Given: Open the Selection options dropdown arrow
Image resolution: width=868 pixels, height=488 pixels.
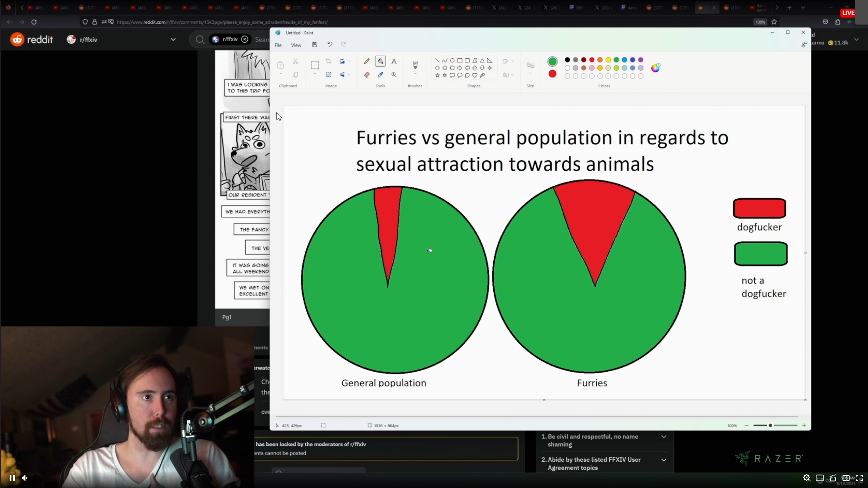Looking at the screenshot, I should coord(315,74).
